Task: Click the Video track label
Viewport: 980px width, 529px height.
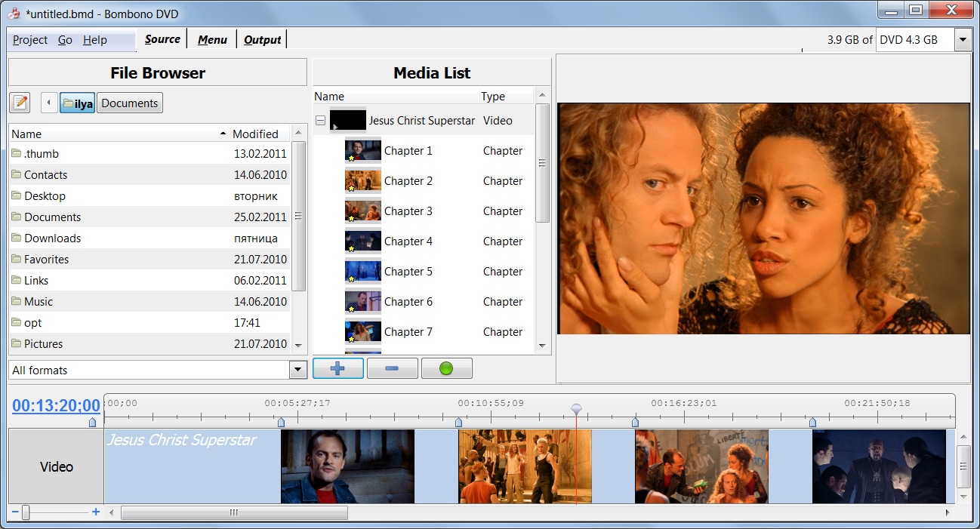Action: tap(57, 467)
